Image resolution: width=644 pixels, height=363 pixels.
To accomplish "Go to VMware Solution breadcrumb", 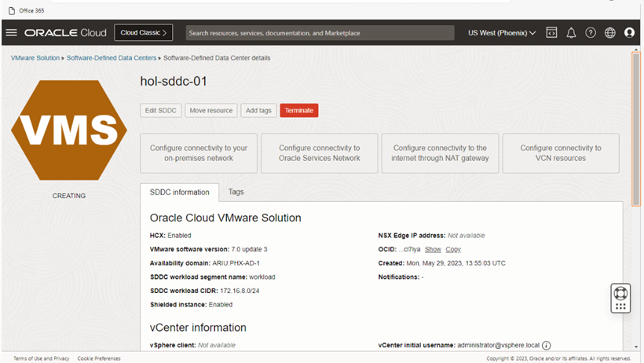I will 35,58.
